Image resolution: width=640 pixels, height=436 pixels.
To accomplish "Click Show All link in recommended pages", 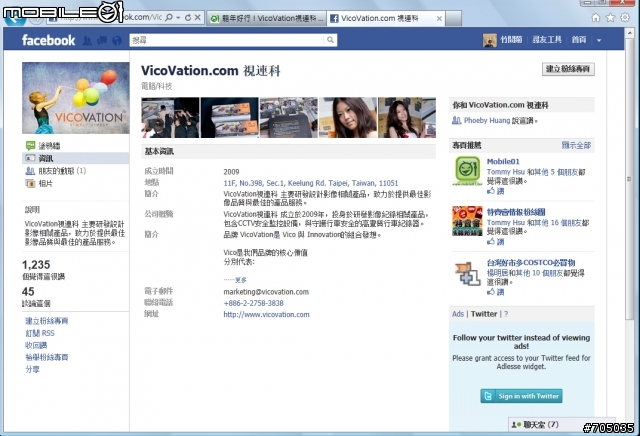I will [576, 145].
